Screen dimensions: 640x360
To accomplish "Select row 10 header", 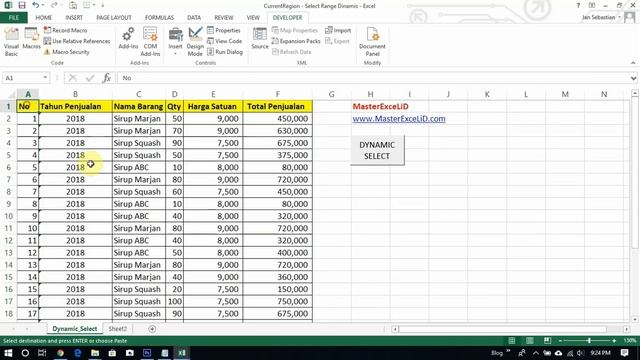I will coord(8,216).
